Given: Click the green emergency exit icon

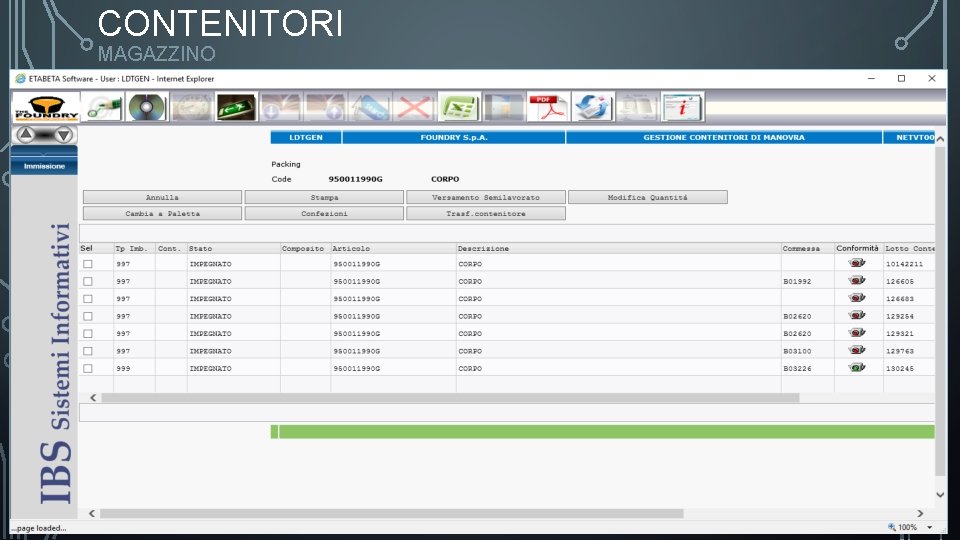Looking at the screenshot, I should click(236, 108).
